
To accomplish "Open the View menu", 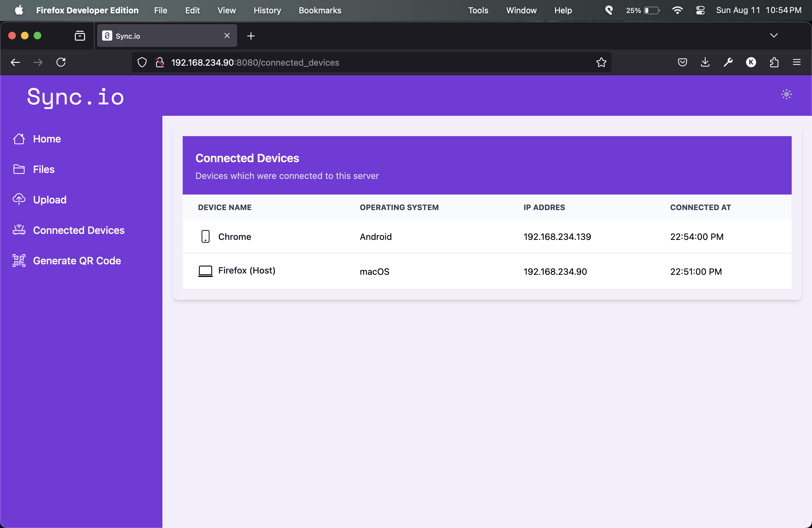I will tap(226, 10).
